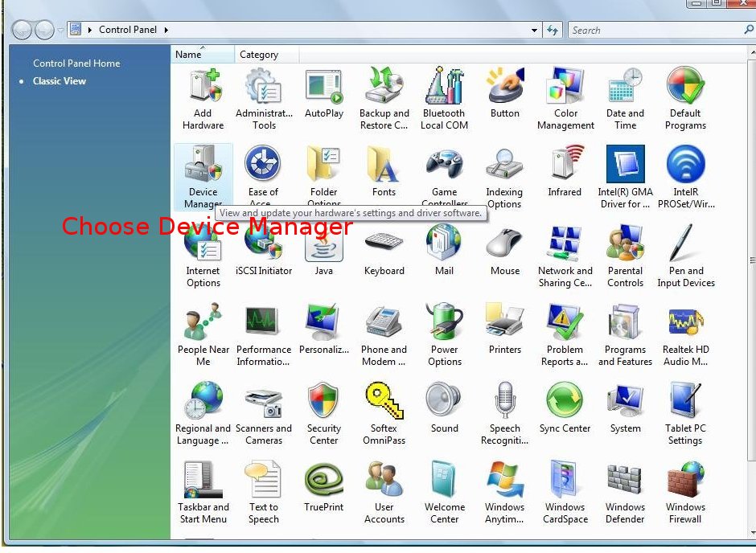The height and width of the screenshot is (553, 756).
Task: Open Device Manager icon
Action: tap(203, 165)
